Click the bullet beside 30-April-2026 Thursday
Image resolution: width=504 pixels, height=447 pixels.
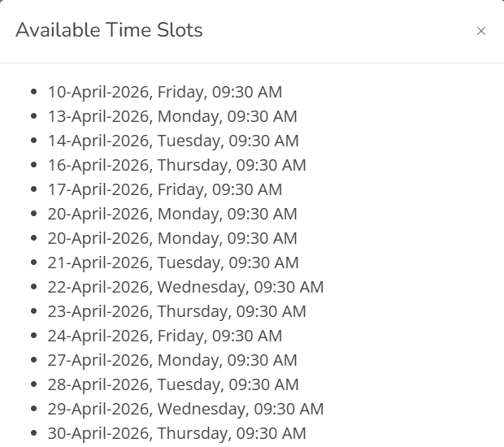coord(33,434)
